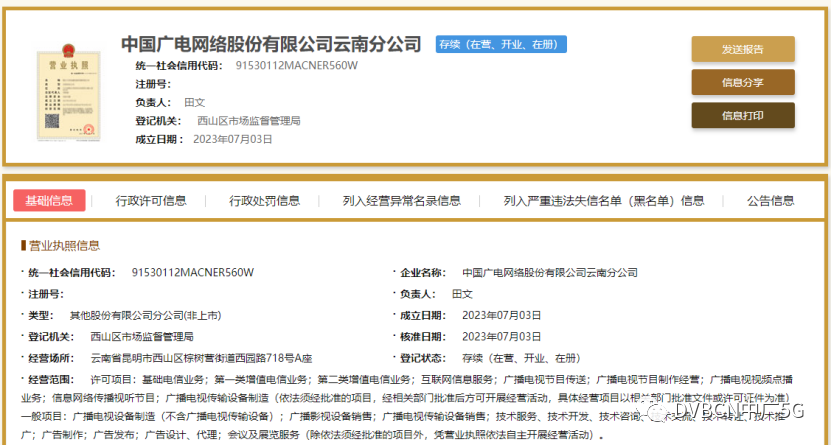Screen dimensions: 831x446
Task: Click 经营场所 address 云南省昆明市西山区棕树营街道西园路718号A座
Action: [201, 359]
